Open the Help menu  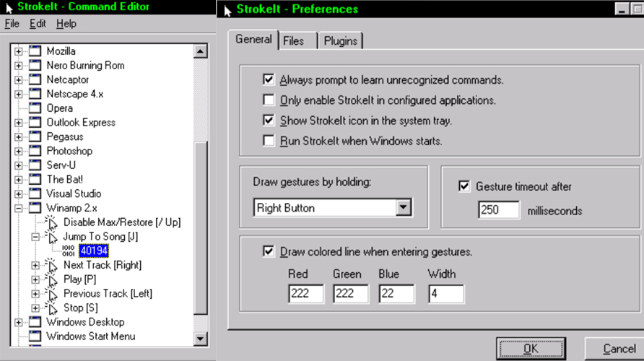tap(66, 24)
